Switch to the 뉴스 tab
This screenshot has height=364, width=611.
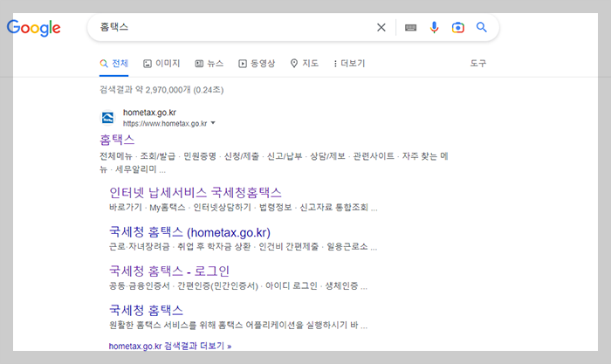tap(209, 63)
